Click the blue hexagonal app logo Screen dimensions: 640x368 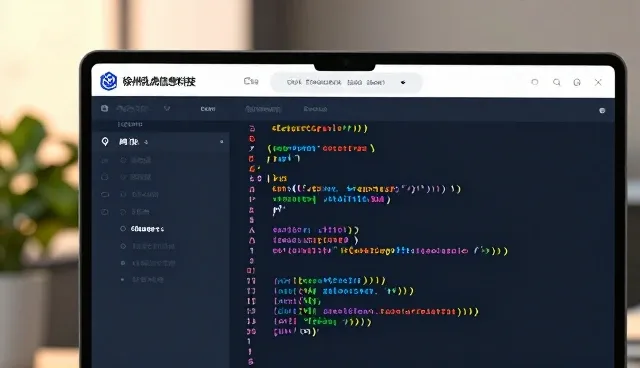[x=109, y=81]
